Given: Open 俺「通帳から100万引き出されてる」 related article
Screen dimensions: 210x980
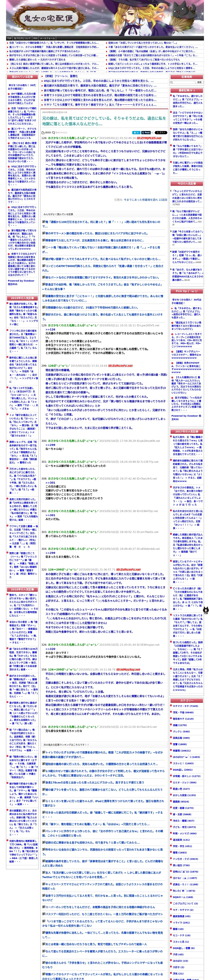Looking at the screenshot, I should tap(101, 224).
